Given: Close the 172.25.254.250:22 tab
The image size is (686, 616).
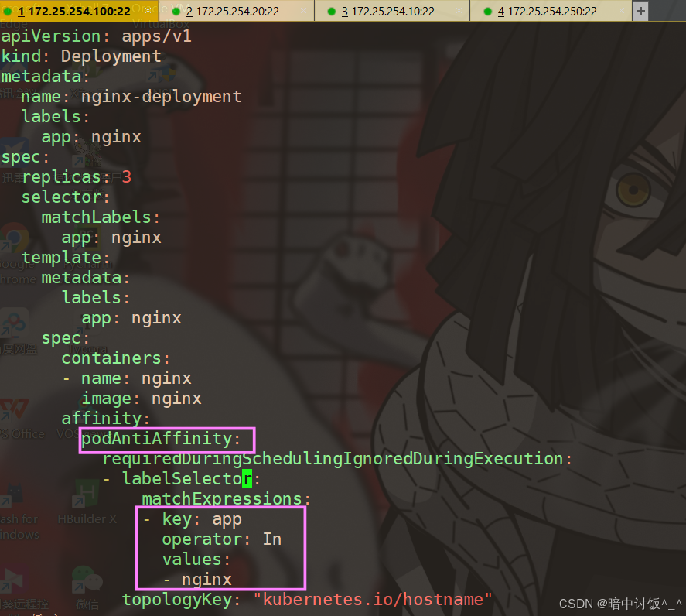Looking at the screenshot, I should [622, 11].
